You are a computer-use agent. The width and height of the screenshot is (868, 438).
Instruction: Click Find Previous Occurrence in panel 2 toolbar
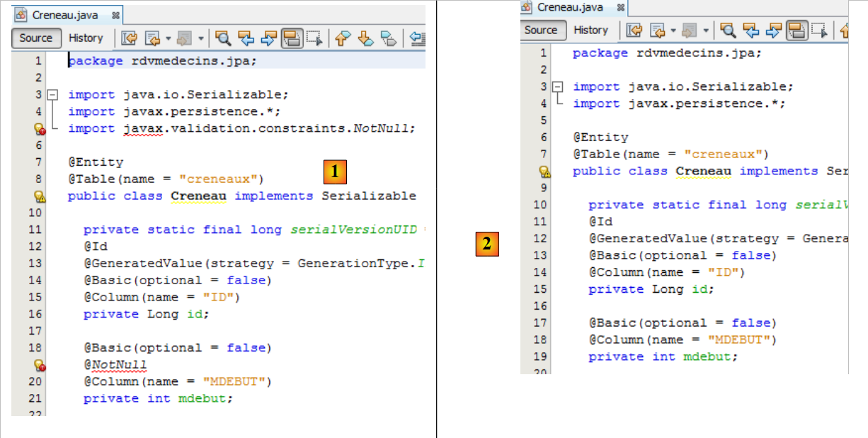coord(750,30)
